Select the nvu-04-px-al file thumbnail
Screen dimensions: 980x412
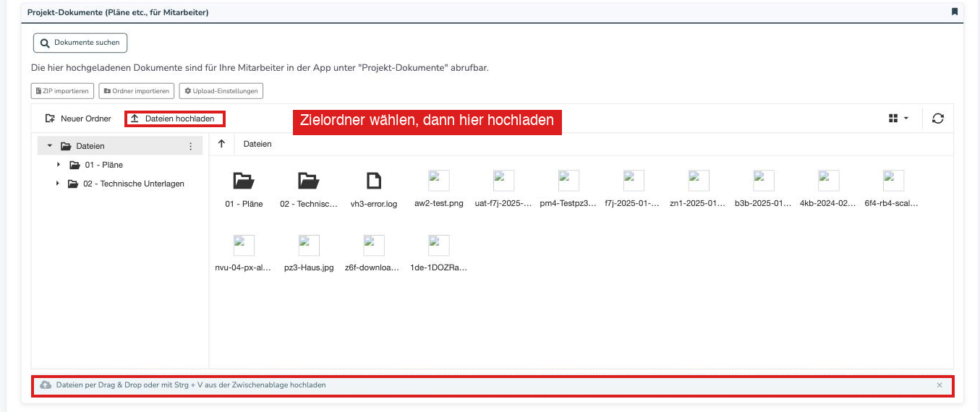[244, 245]
